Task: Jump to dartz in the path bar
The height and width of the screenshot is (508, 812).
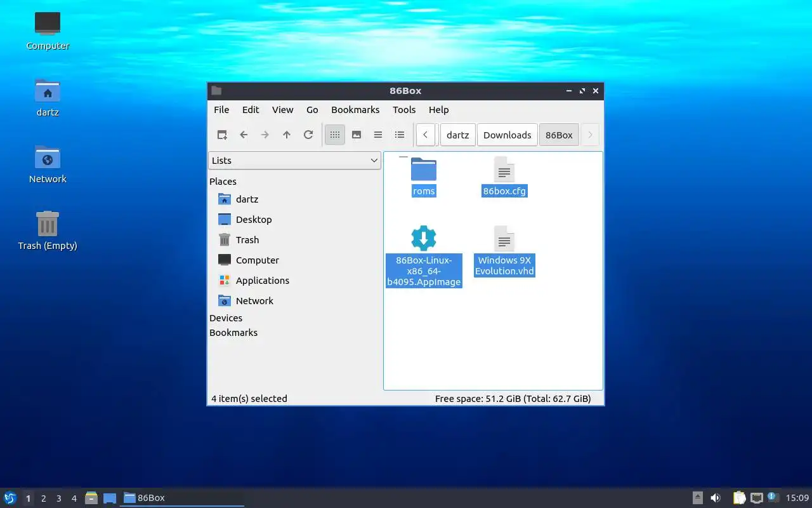Action: [458, 135]
